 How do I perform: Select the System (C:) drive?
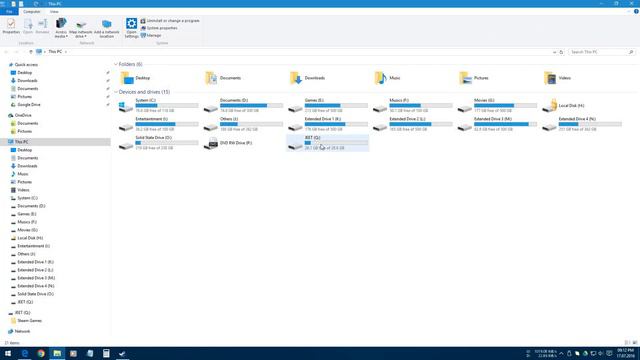coord(158,105)
